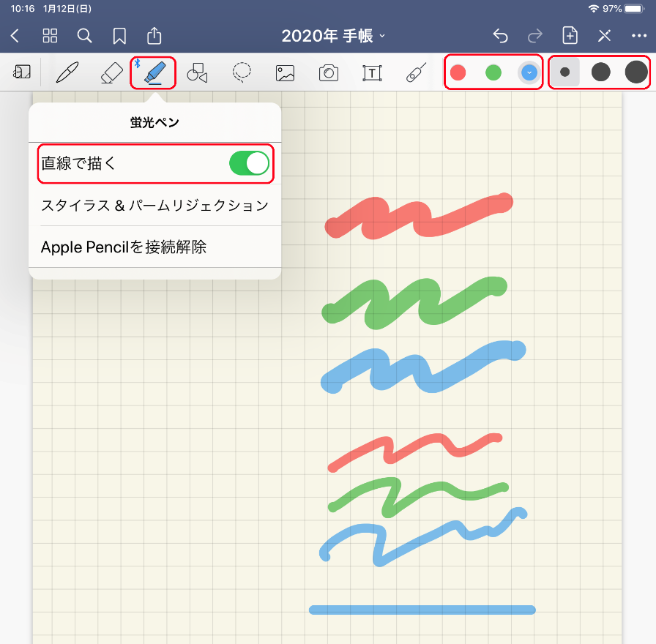
Task: Expand the 2020年 手帳 title dropdown
Action: click(333, 36)
